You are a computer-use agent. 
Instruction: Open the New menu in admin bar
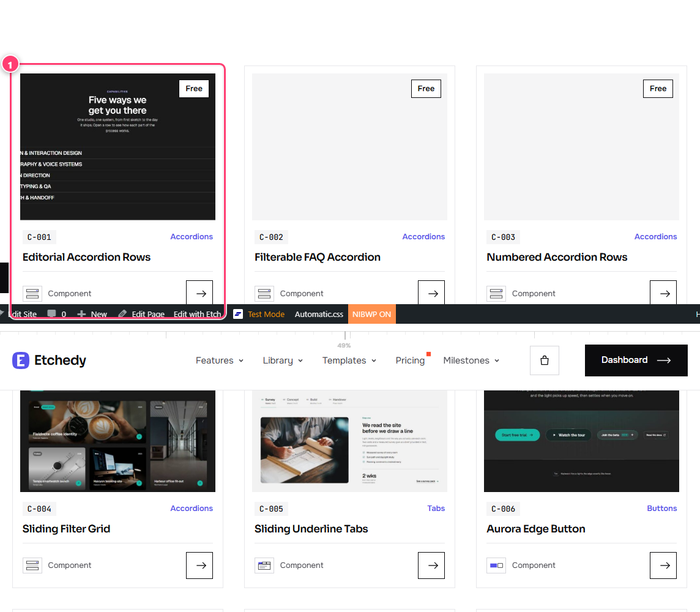[x=92, y=314]
